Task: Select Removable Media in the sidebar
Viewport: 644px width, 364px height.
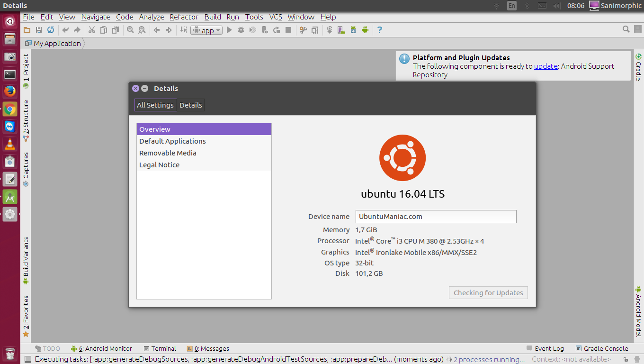Action: pyautogui.click(x=204, y=153)
